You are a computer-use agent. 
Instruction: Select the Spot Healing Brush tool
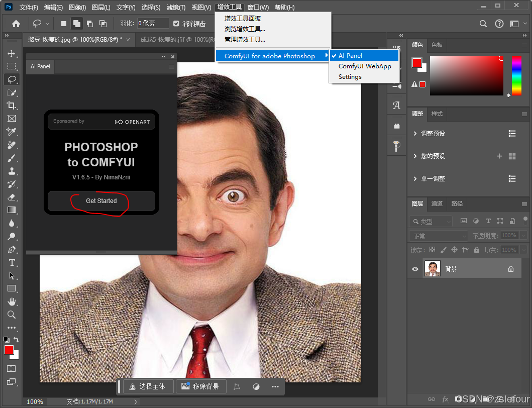12,145
